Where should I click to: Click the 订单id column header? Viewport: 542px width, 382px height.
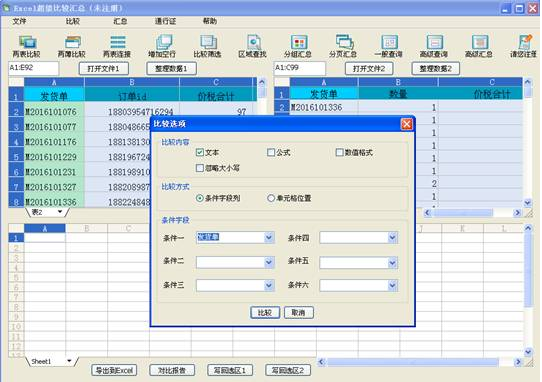point(132,95)
